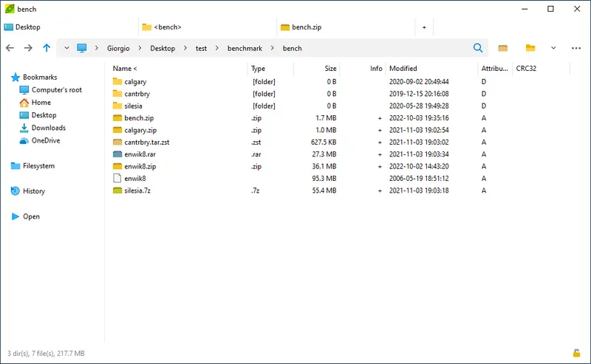The width and height of the screenshot is (591, 364).
Task: Go up one folder with Up arrow
Action: pyautogui.click(x=47, y=48)
